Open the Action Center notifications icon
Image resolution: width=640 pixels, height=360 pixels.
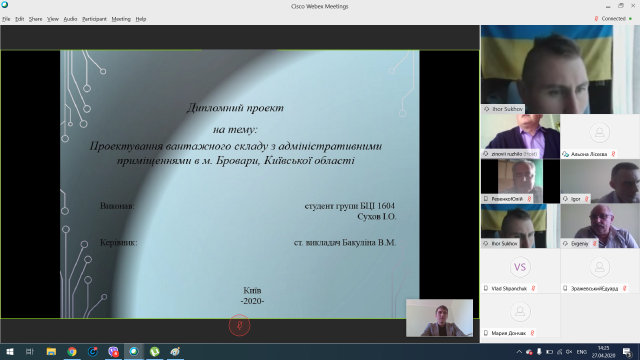(627, 352)
